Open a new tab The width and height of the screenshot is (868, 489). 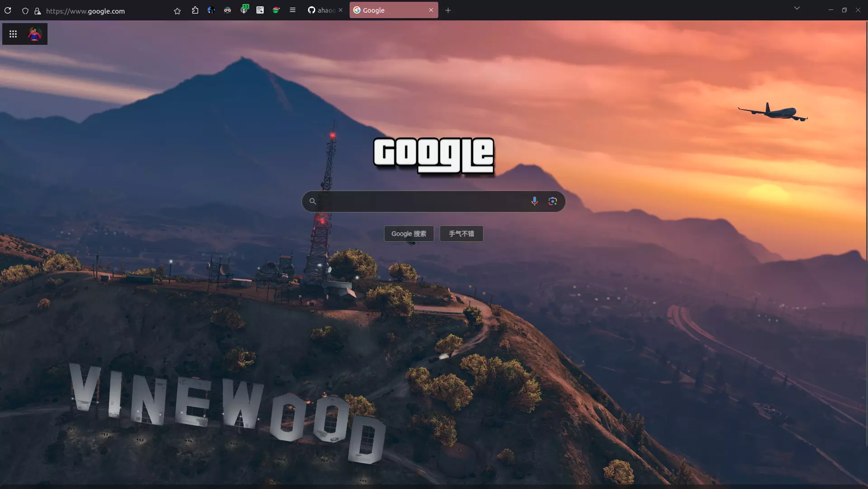(x=448, y=10)
